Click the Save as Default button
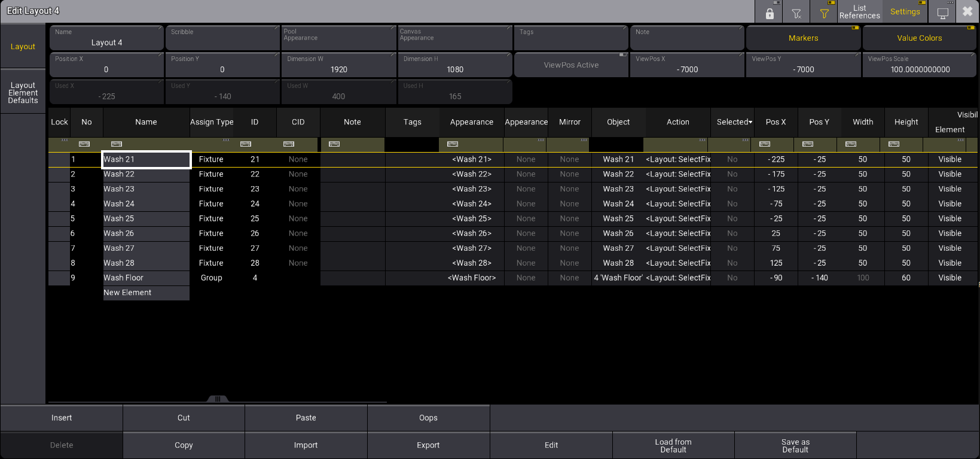Screen dimensions: 980x459 [795, 446]
